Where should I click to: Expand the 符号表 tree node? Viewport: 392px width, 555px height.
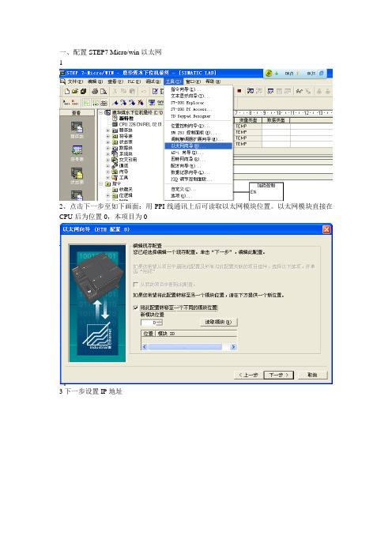pos(108,136)
